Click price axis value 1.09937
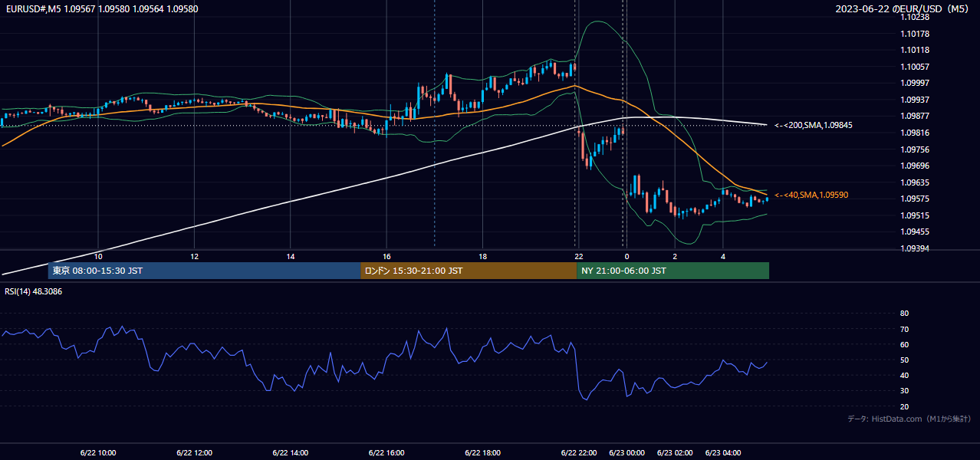The width and height of the screenshot is (980, 460). 914,100
